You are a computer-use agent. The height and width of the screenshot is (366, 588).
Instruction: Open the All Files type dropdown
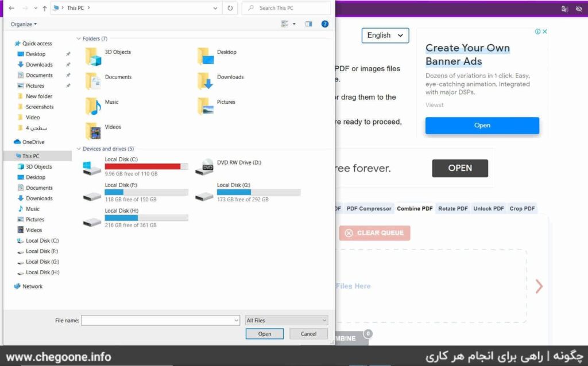[287, 320]
